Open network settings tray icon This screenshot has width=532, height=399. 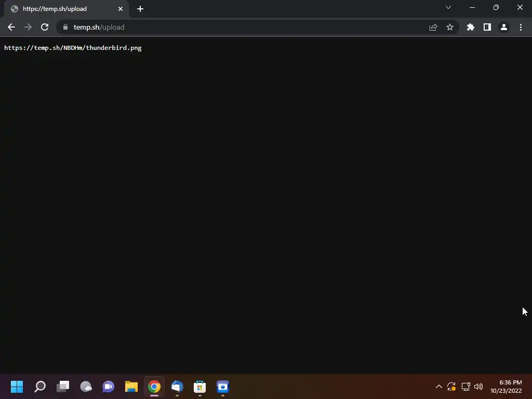[x=466, y=387]
